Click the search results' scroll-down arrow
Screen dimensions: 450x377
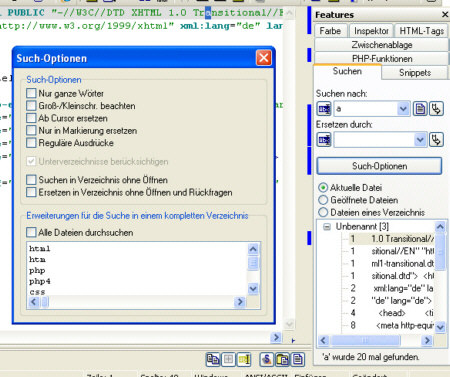pos(440,327)
